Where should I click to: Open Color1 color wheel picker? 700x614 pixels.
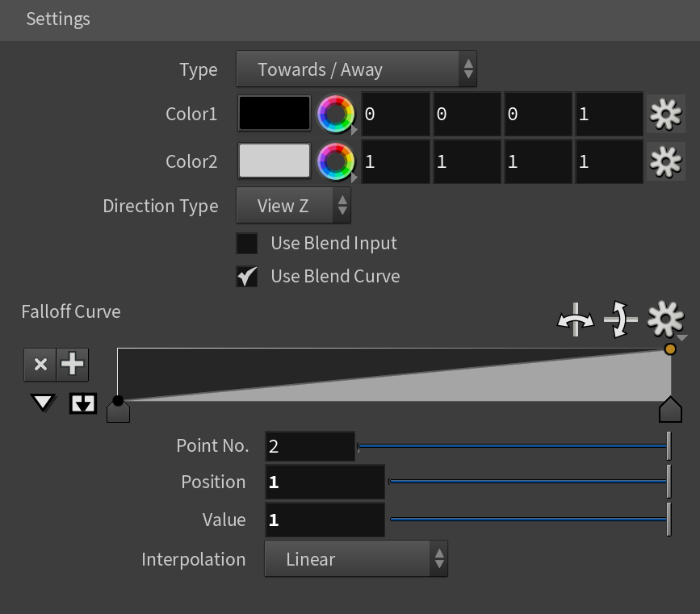(336, 115)
